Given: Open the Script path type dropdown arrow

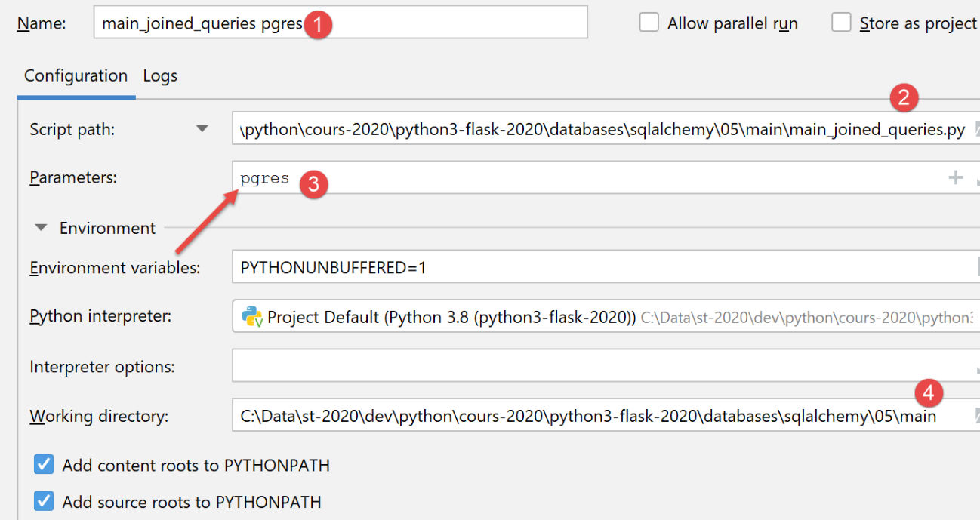Looking at the screenshot, I should click(x=202, y=129).
